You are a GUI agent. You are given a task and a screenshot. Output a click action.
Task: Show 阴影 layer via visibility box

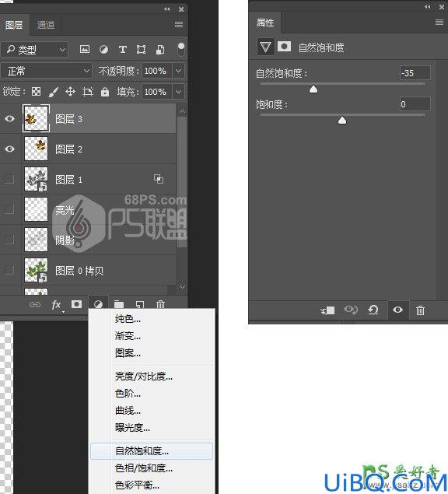click(9, 240)
